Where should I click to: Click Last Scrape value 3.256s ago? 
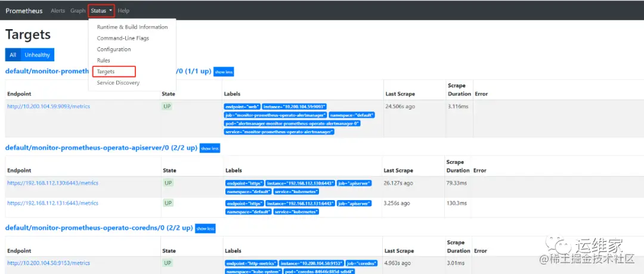pyautogui.click(x=397, y=203)
